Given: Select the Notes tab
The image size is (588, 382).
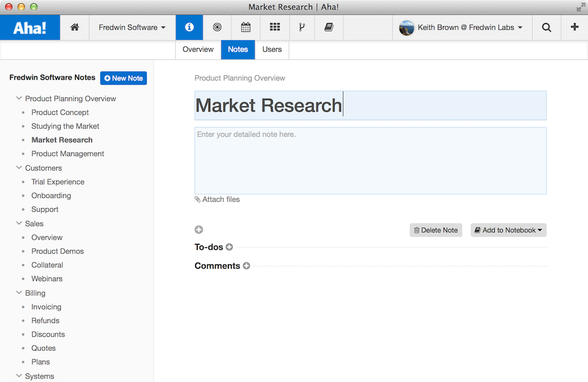Looking at the screenshot, I should click(238, 49).
